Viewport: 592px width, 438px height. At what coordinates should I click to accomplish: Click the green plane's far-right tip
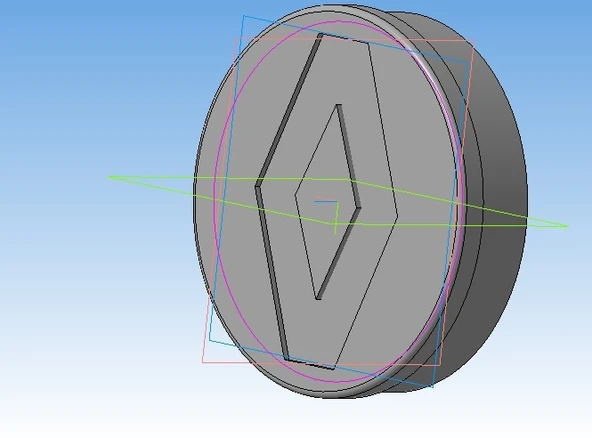coord(568,227)
